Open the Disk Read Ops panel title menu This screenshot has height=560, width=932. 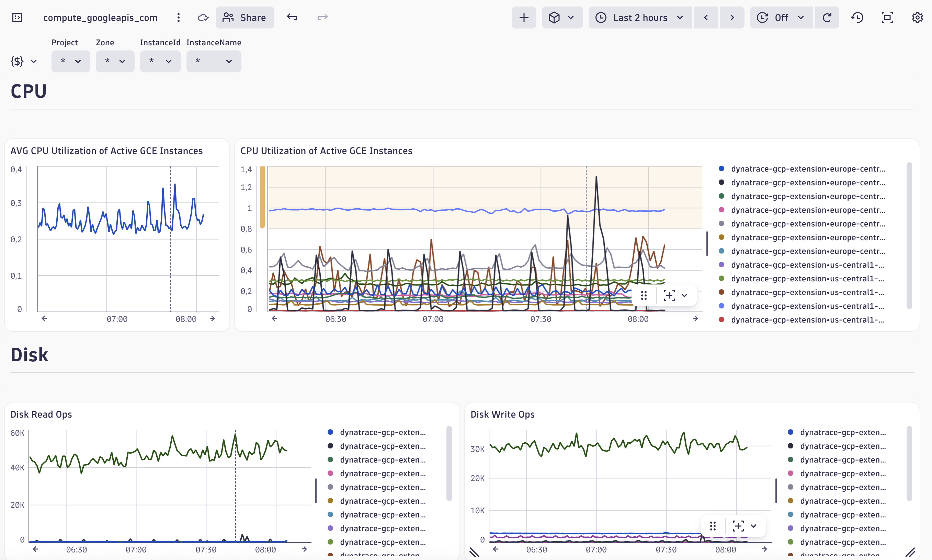click(x=42, y=414)
